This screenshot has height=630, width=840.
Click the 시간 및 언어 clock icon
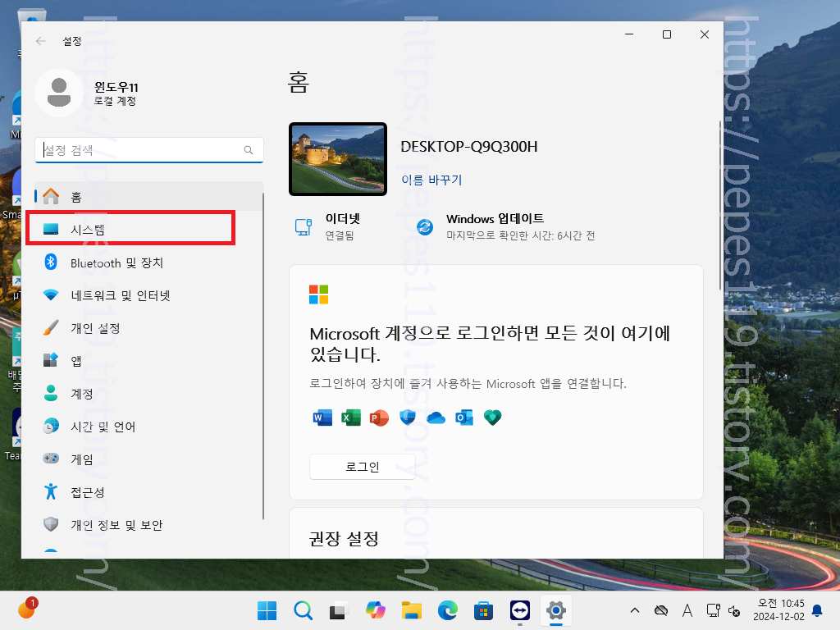[x=51, y=426]
